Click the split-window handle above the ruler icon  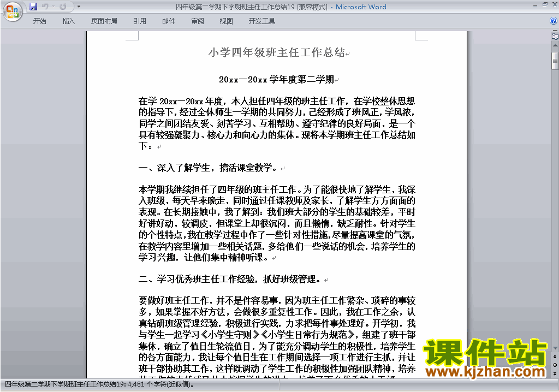click(555, 31)
